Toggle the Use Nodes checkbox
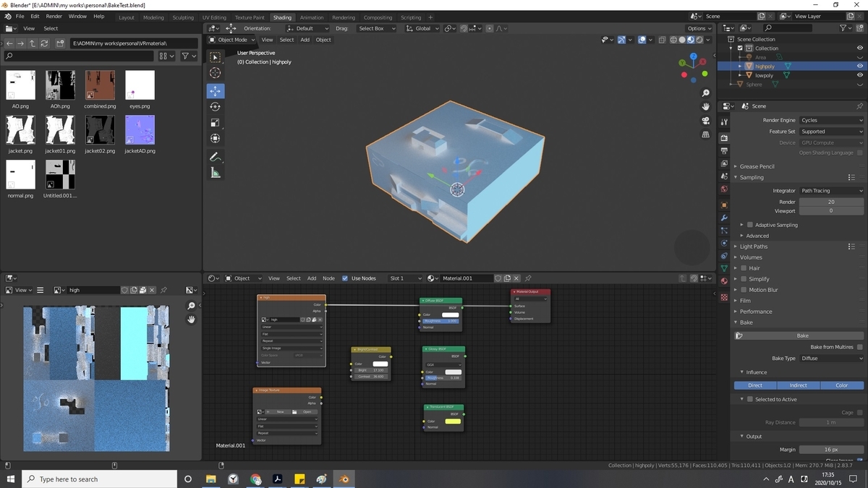 pyautogui.click(x=345, y=278)
